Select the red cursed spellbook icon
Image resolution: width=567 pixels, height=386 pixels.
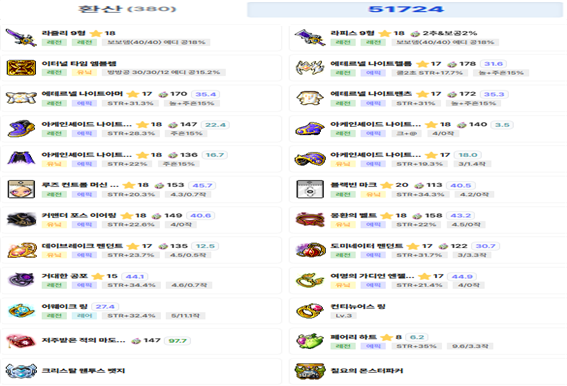point(21,341)
